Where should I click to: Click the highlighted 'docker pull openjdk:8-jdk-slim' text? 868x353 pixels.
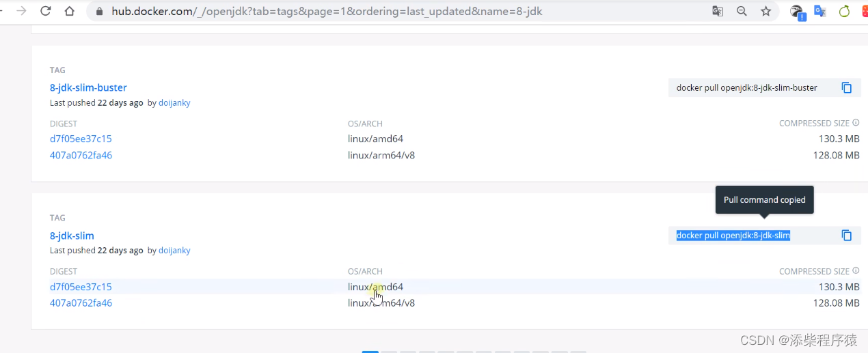[x=733, y=236]
